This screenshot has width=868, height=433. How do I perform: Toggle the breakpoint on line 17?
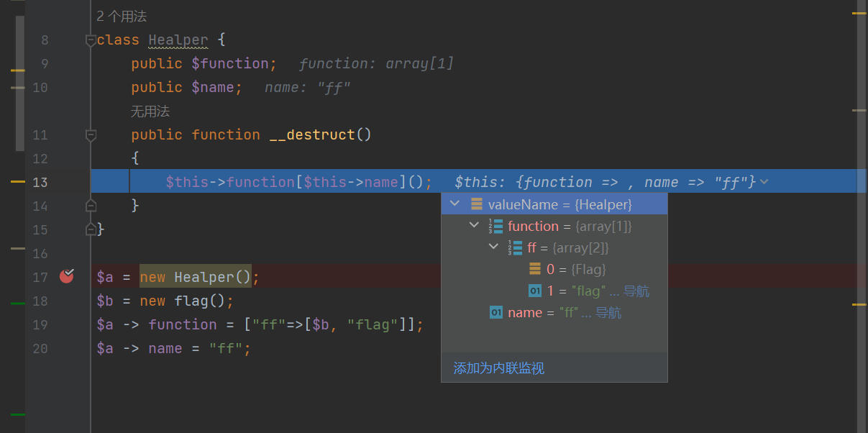(67, 276)
